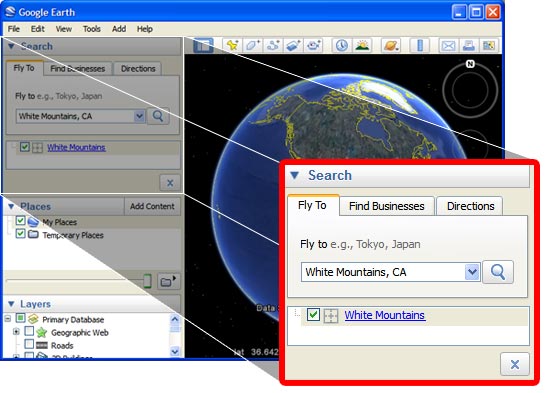Viewport: 550px width, 393px height.
Task: Enable the Roads layer checkbox
Action: click(29, 344)
